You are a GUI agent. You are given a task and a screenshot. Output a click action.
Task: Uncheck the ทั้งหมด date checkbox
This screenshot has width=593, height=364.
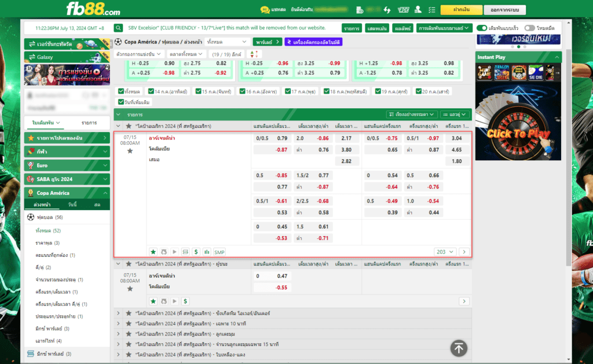tap(121, 91)
